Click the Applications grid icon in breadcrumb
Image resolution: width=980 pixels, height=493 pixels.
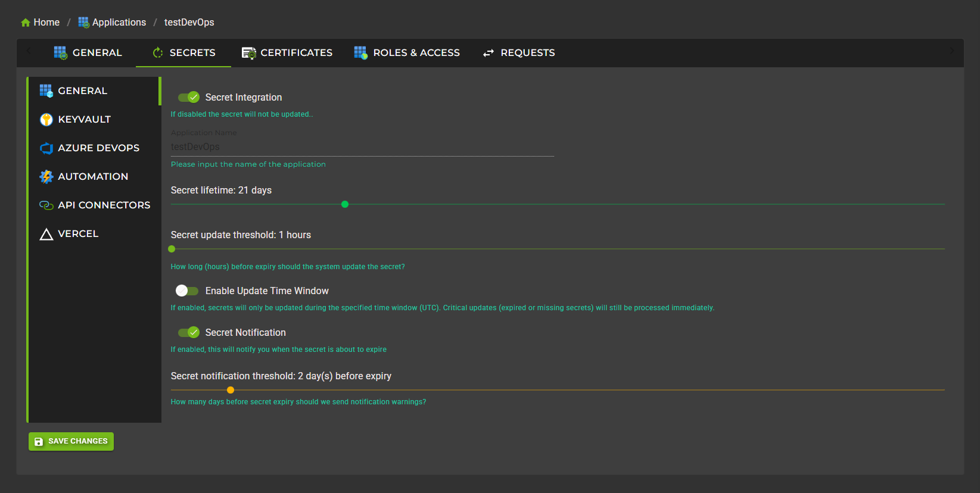tap(83, 22)
